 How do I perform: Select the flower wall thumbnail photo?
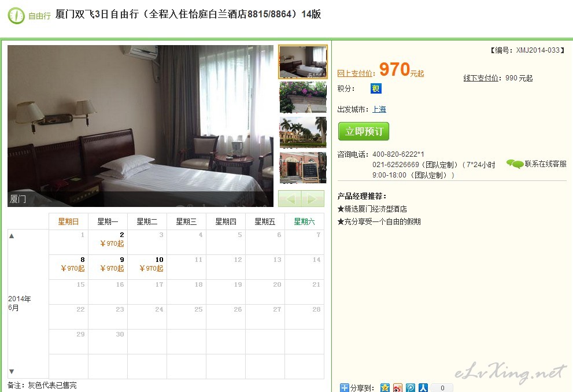click(303, 97)
